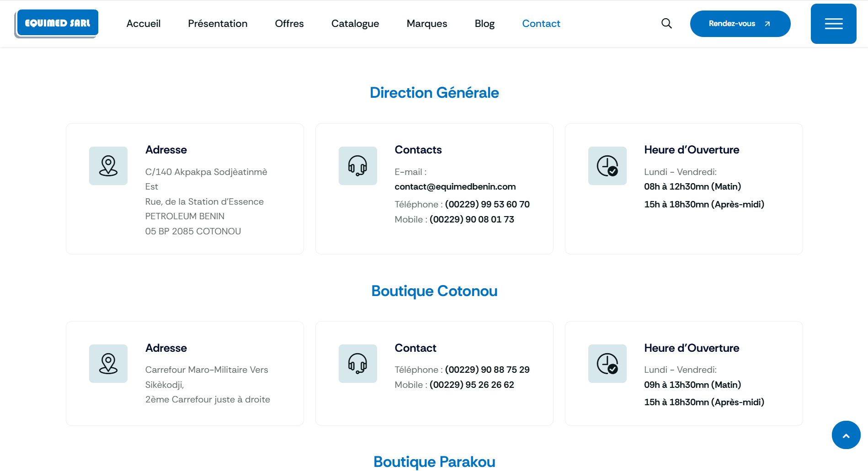Click Direction Générale opening-hours clock icon
Screen dimensions: 868x471
(x=607, y=166)
